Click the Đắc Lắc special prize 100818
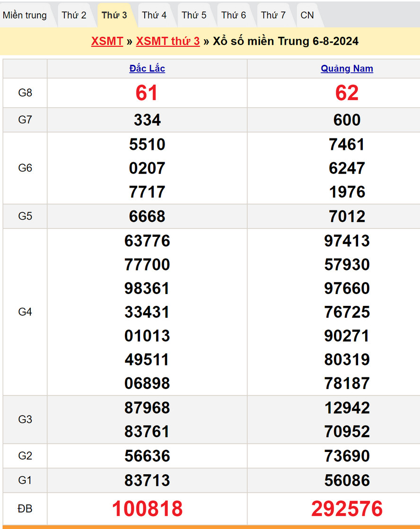420x529 pixels. (147, 509)
